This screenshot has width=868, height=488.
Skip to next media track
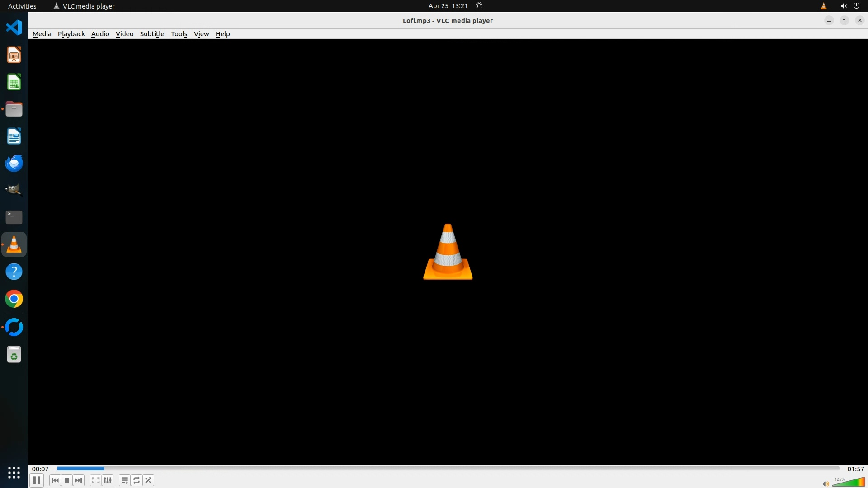click(x=79, y=480)
